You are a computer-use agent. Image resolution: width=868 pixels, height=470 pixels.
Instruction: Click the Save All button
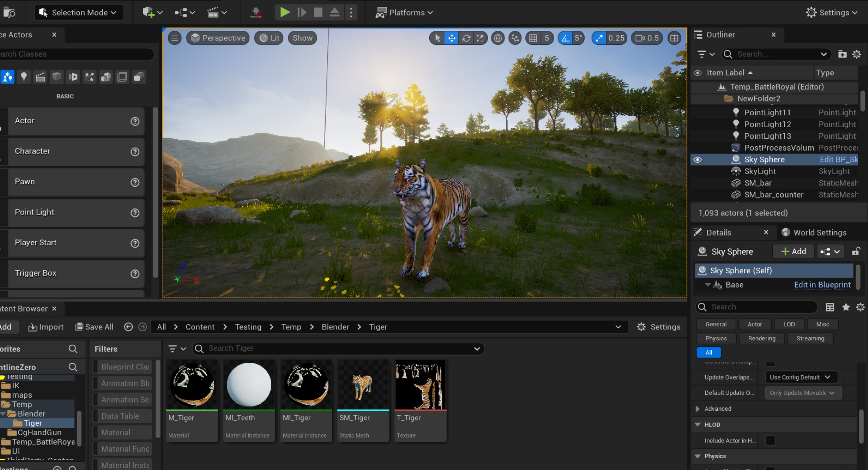pyautogui.click(x=94, y=327)
